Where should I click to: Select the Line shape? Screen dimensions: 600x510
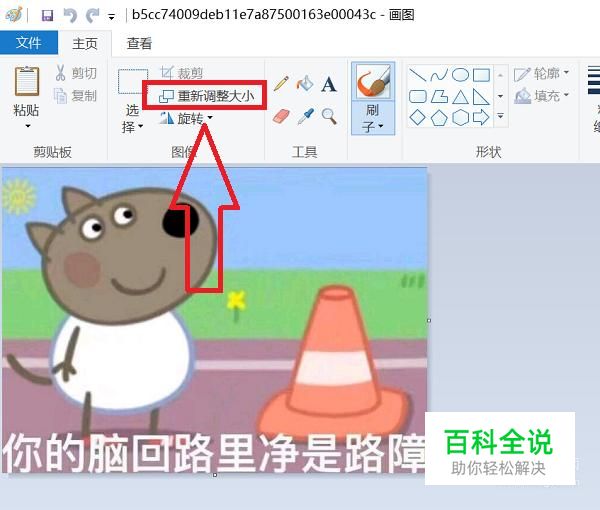[x=417, y=75]
